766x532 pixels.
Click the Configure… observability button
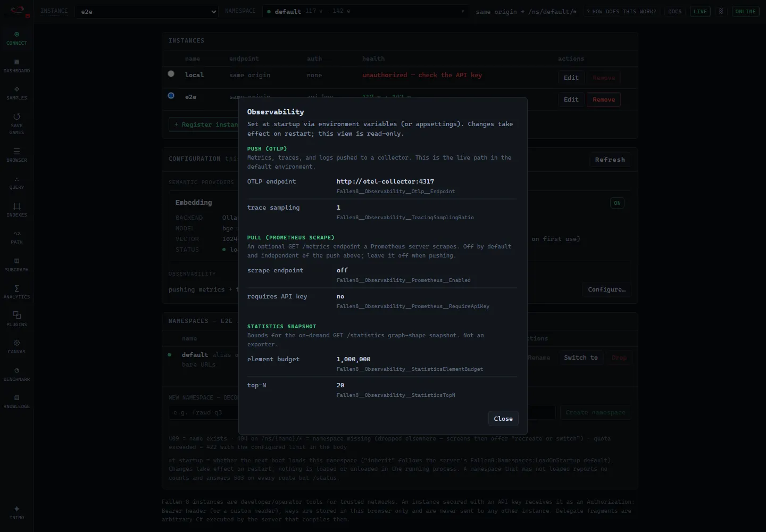pyautogui.click(x=606, y=289)
